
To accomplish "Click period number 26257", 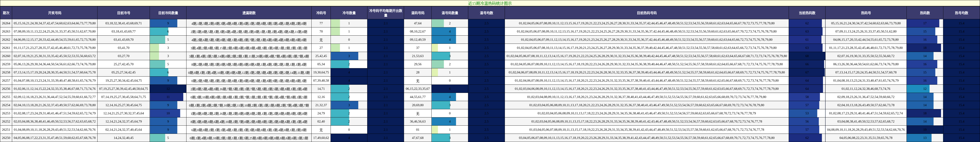I will point(6,81).
